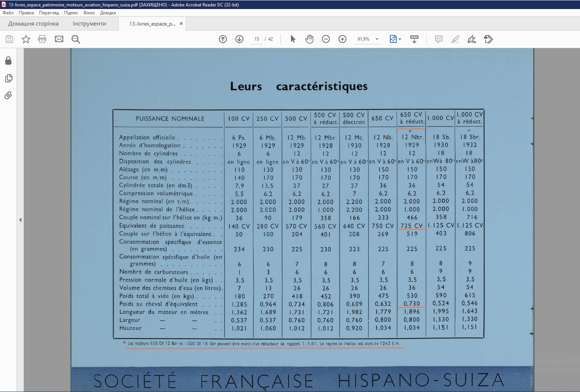Close the 13-livres_espace_p... document tab
This screenshot has width=580, height=392.
tap(181, 24)
